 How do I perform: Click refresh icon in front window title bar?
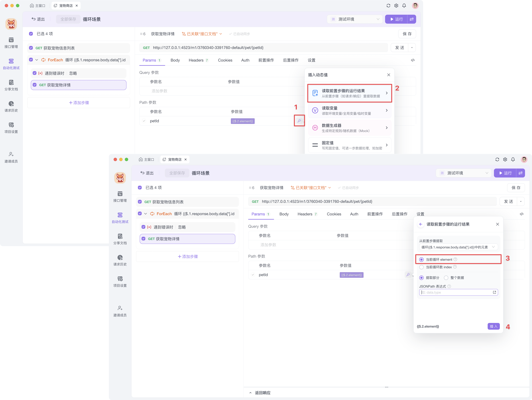[x=497, y=159]
